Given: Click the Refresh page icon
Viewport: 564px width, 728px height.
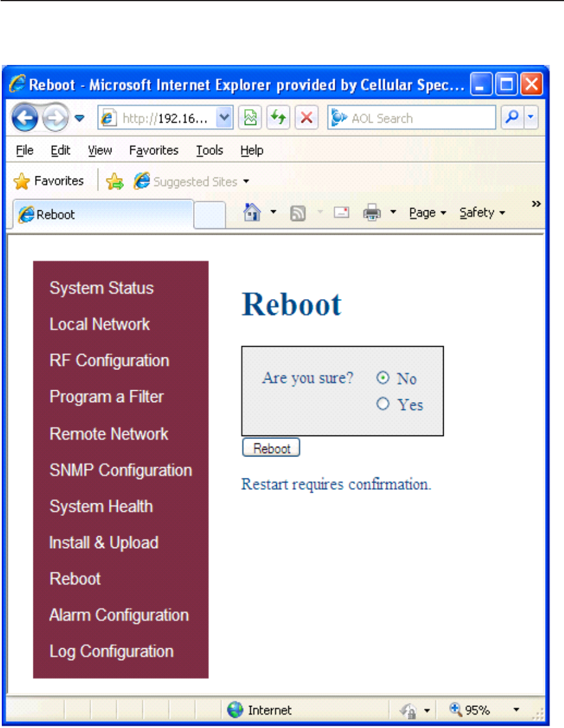Looking at the screenshot, I should click(277, 118).
